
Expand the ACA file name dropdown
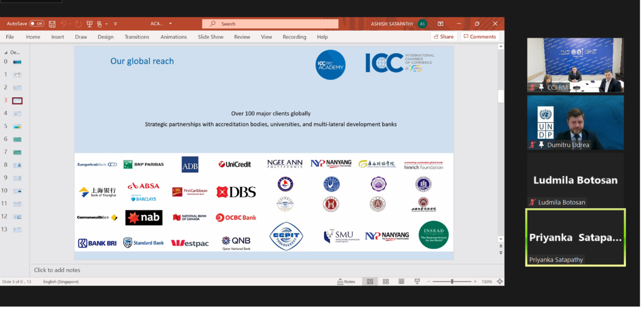point(171,24)
